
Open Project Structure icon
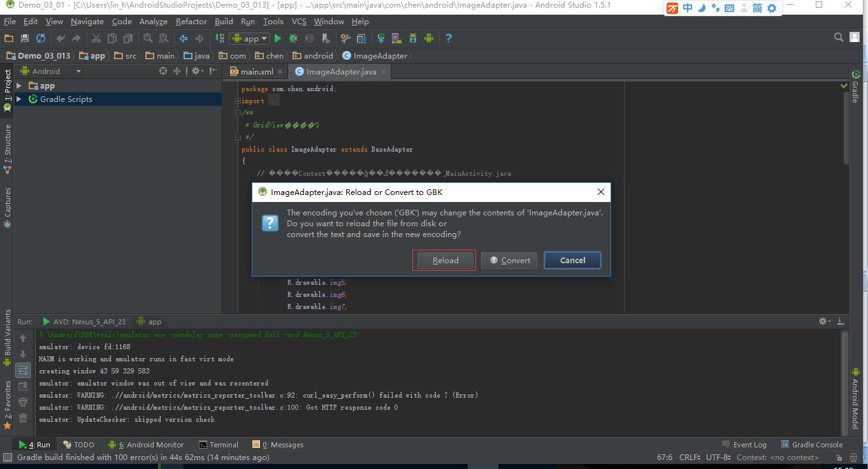tap(361, 38)
